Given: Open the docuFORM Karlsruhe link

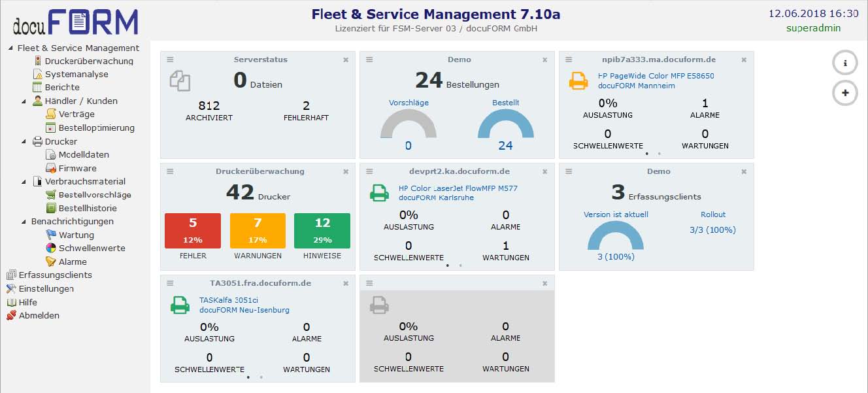Looking at the screenshot, I should 437,197.
